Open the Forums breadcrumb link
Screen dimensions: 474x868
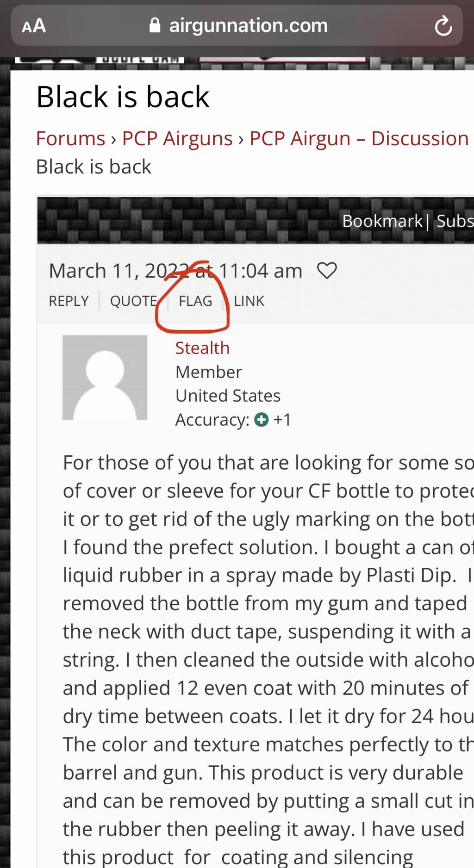71,138
